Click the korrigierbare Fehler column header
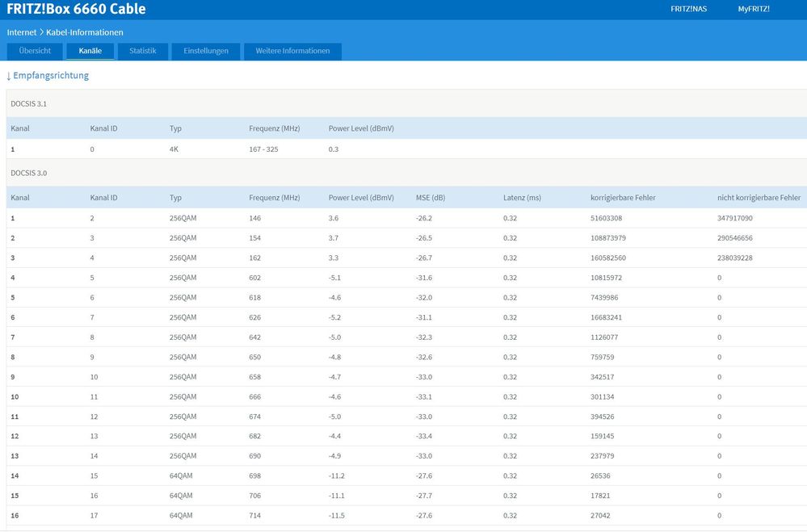Screen dimensions: 807x532 (623, 198)
